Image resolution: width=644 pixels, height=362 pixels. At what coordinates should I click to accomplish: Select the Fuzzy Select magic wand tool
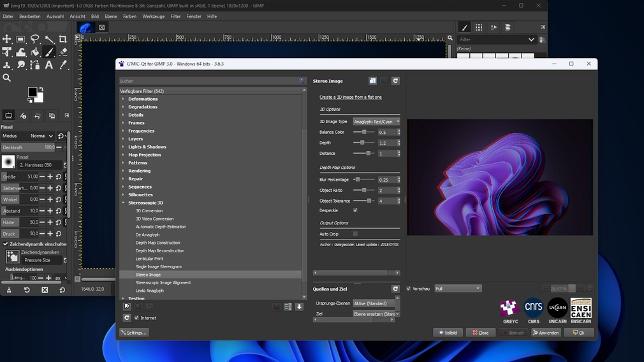click(49, 39)
